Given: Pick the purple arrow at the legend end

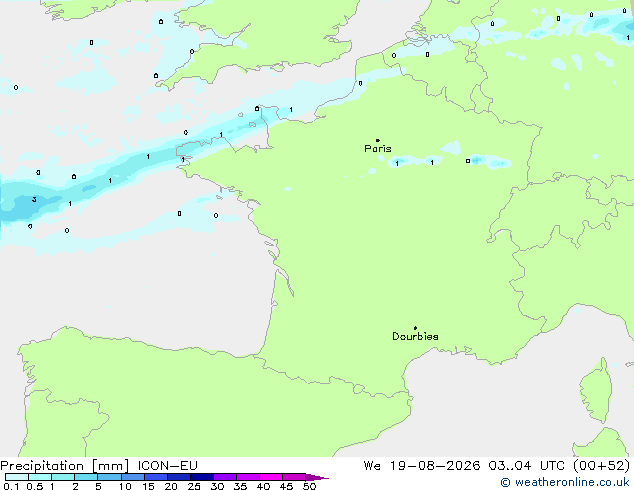Looking at the screenshot, I should [x=317, y=477].
